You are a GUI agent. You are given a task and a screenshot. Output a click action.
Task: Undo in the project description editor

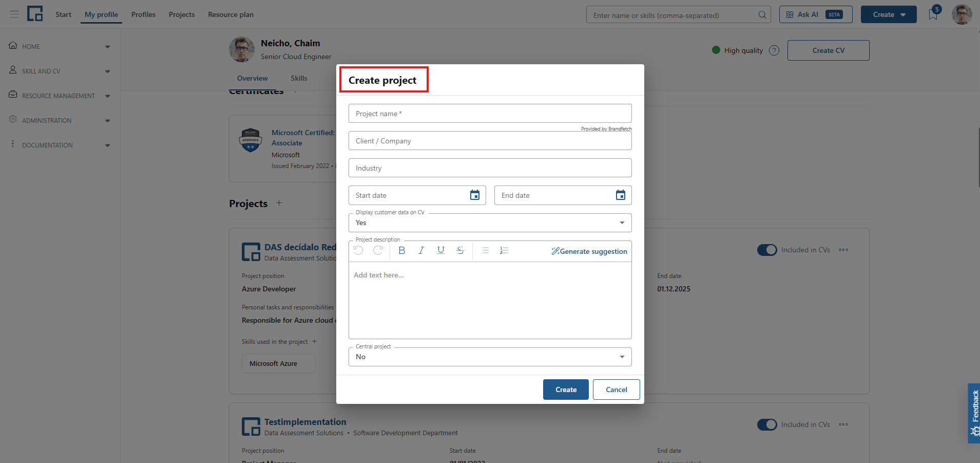pos(358,250)
